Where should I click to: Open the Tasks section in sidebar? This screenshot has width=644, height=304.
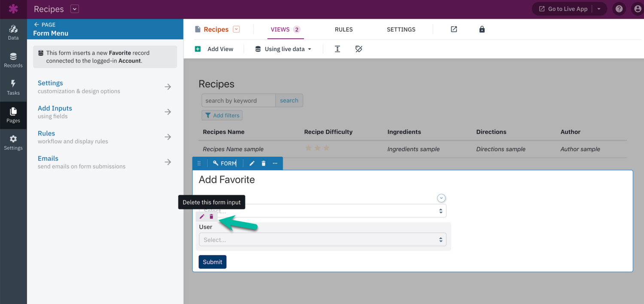[x=13, y=87]
